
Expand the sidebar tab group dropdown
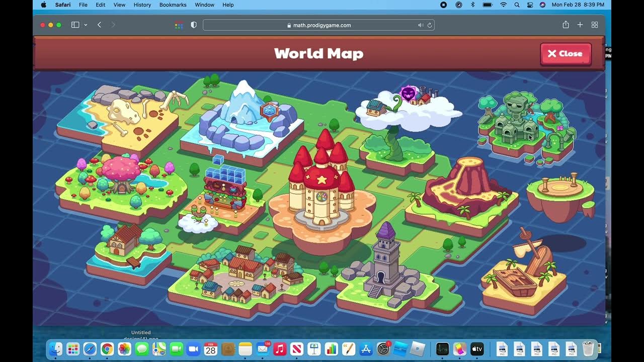pos(86,25)
